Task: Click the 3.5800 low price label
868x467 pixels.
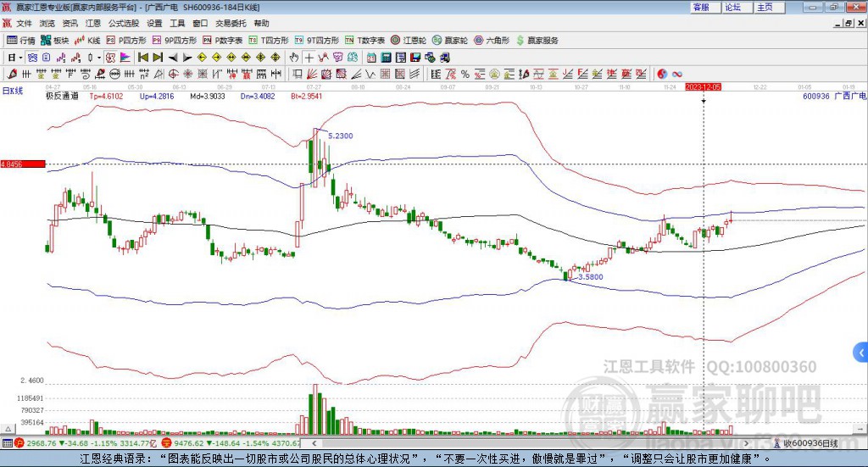Action: [591, 276]
